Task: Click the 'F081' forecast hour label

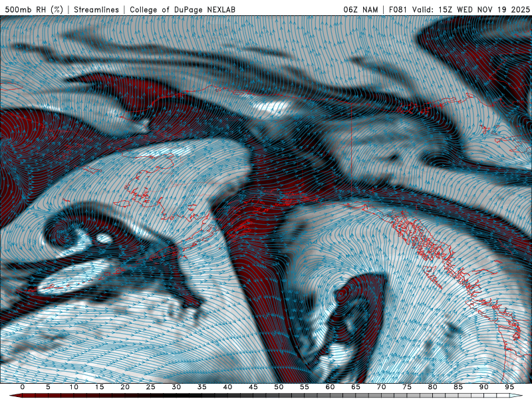Action: click(x=398, y=9)
